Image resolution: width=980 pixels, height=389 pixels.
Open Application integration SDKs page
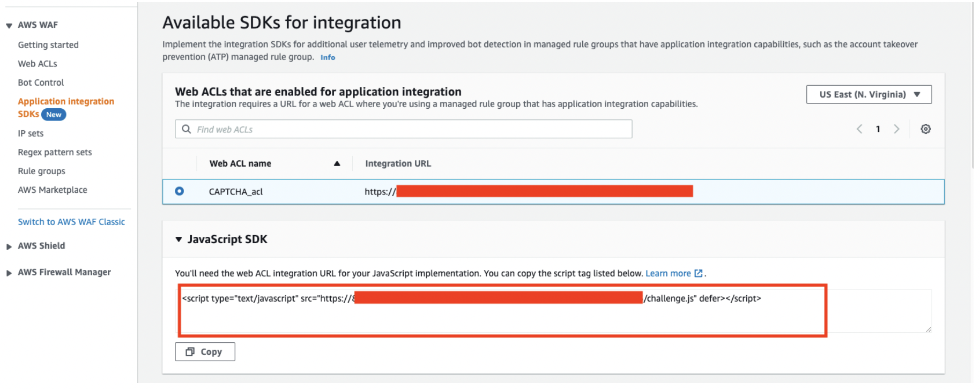pyautogui.click(x=66, y=107)
